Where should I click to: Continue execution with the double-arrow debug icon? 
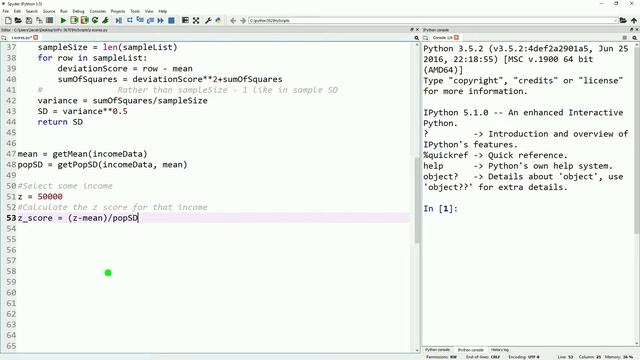point(160,20)
